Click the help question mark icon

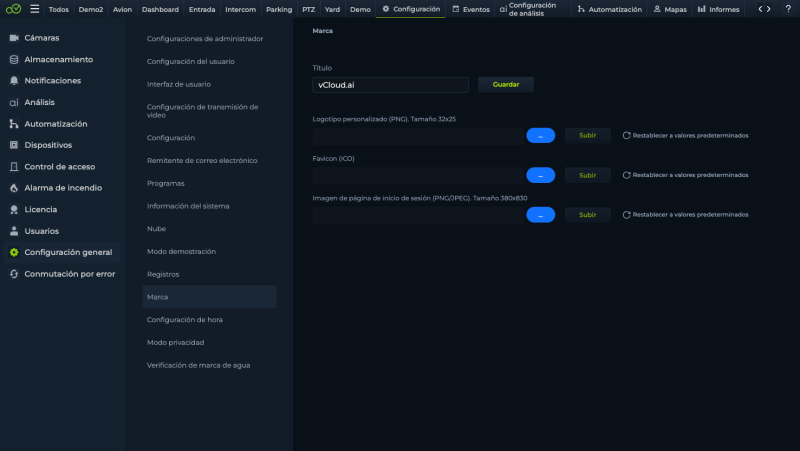788,9
